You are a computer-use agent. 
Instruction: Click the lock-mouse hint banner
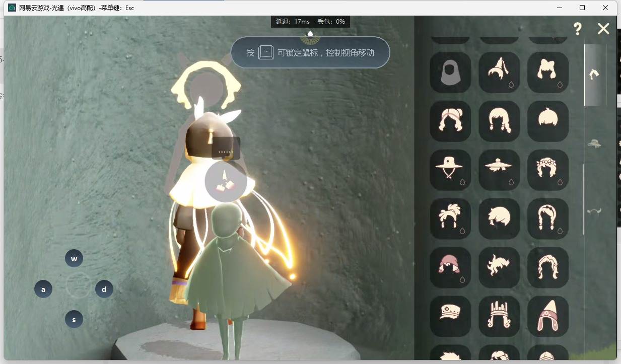[310, 52]
